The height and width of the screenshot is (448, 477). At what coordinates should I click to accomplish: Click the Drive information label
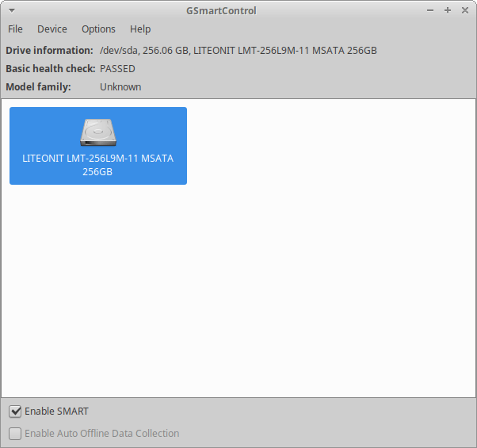[50, 51]
